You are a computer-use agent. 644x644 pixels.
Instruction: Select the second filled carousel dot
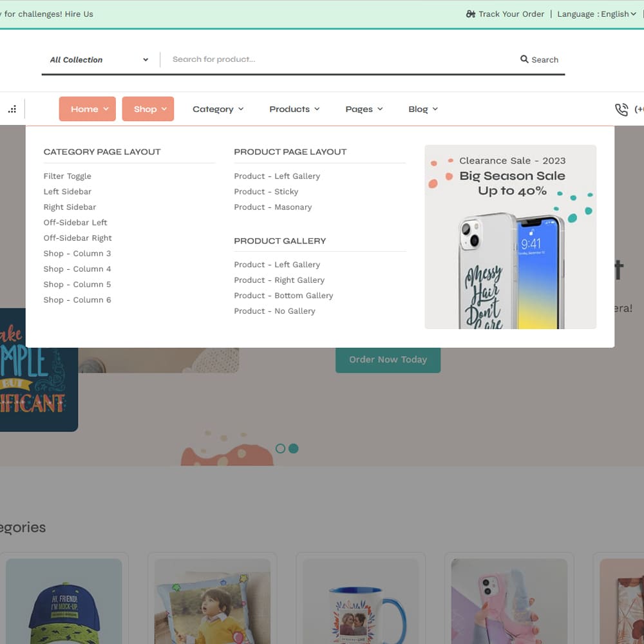coord(294,448)
